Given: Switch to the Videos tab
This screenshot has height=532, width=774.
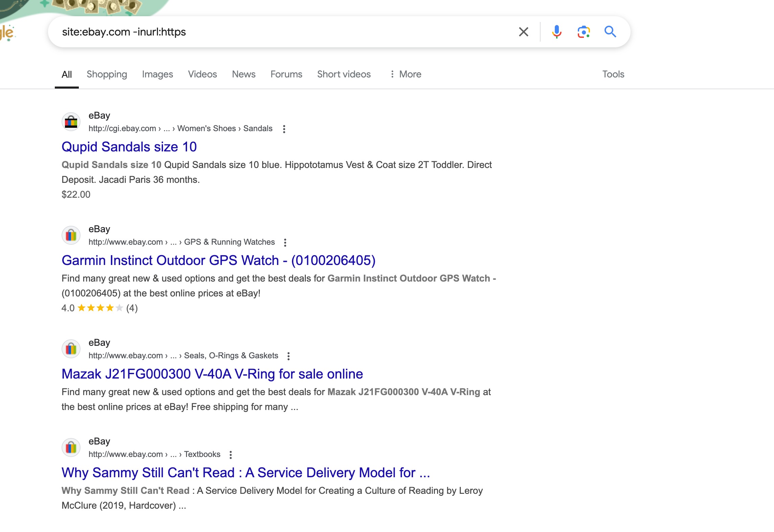Looking at the screenshot, I should [203, 74].
